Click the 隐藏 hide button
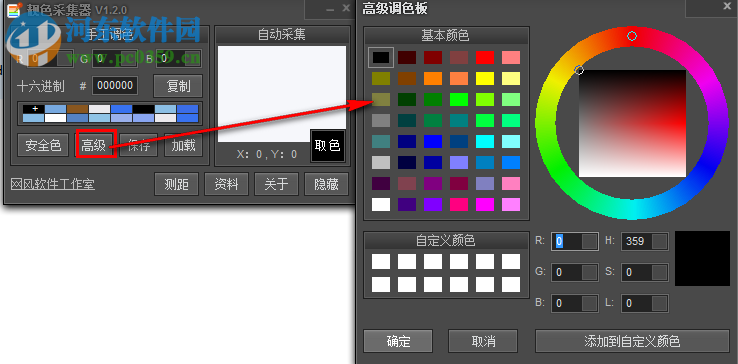This screenshot has width=738, height=364. pyautogui.click(x=326, y=184)
